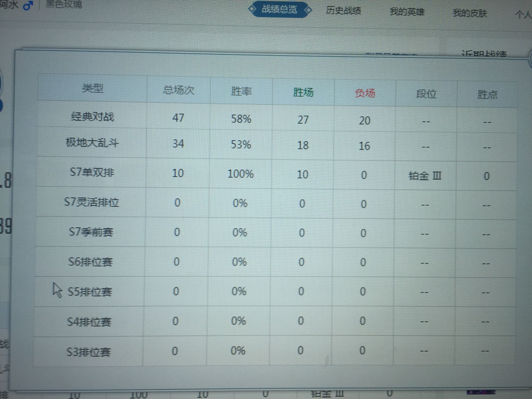Click the 0% win rate for S6排位赛
The image size is (532, 399).
click(239, 262)
